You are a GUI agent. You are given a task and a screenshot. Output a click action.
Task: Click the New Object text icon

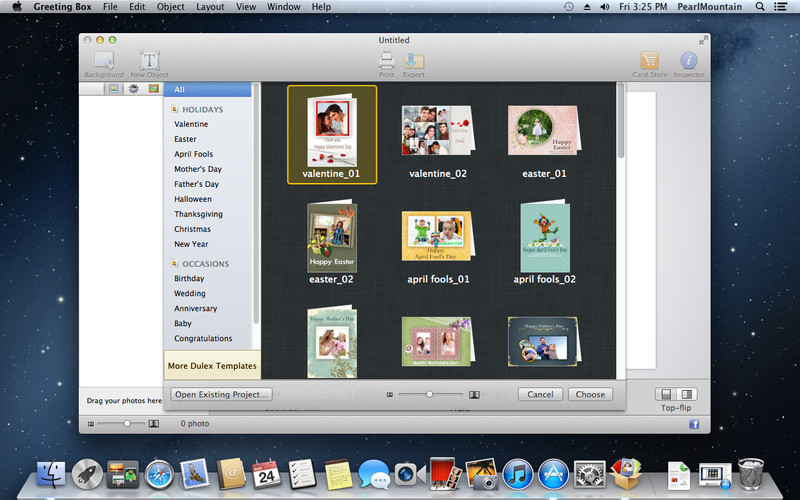[149, 62]
